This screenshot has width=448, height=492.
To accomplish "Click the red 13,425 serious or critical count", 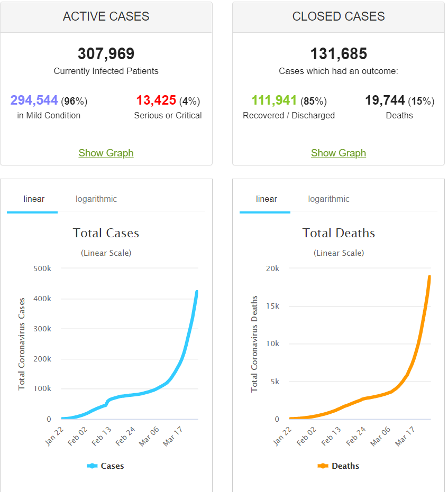I will pyautogui.click(x=156, y=100).
